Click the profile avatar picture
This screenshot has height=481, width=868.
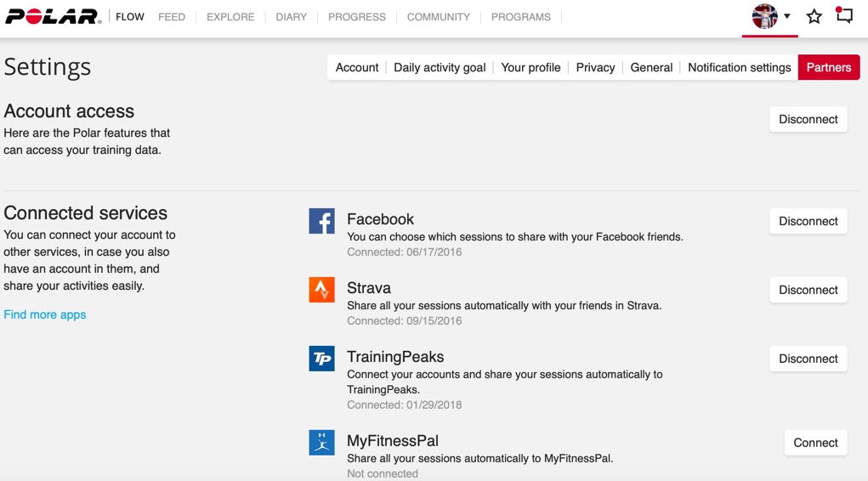pos(764,16)
